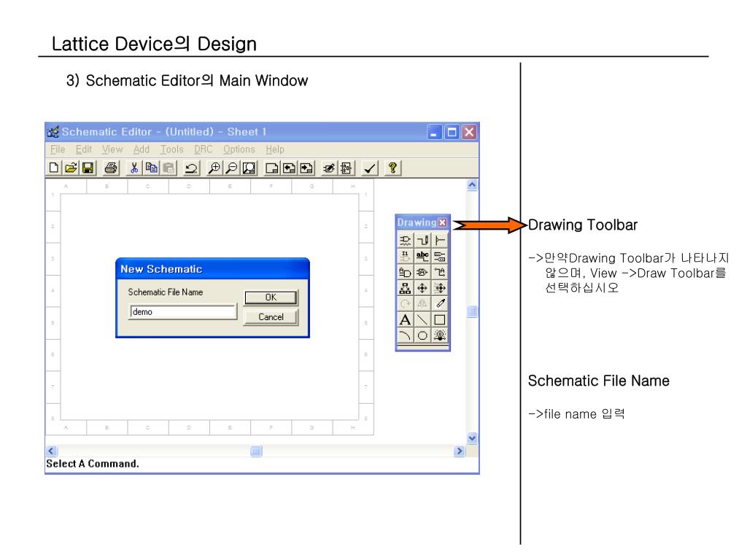The width and height of the screenshot is (747, 560).
Task: Select the Line drawing tool
Action: click(422, 319)
